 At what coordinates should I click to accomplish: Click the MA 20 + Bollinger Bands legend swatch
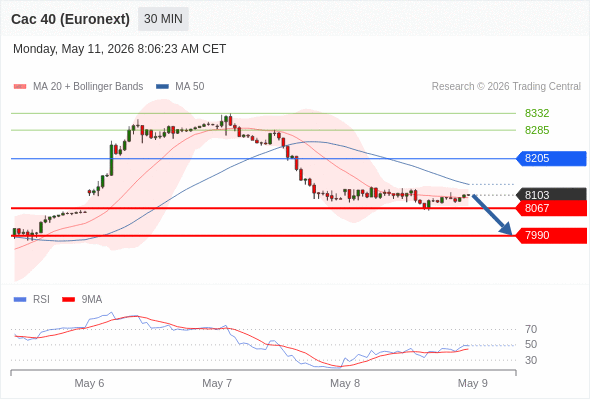tap(20, 87)
